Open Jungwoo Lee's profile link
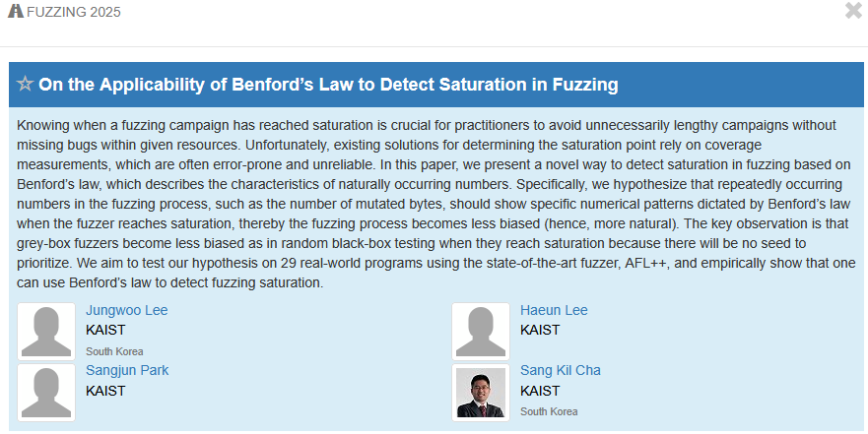868x434 pixels. pyautogui.click(x=126, y=310)
